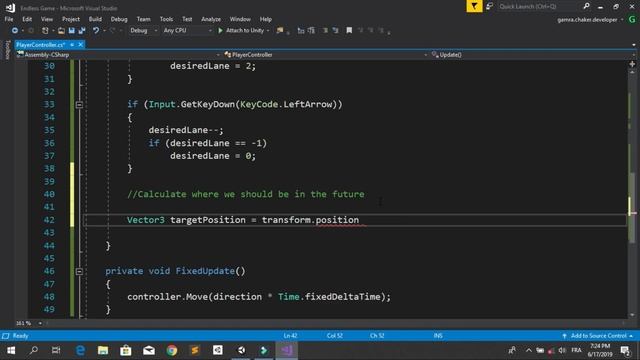Viewport: 640px width, 360px height.
Task: Click the Uncomment Selection toolbar icon
Action: (336, 30)
